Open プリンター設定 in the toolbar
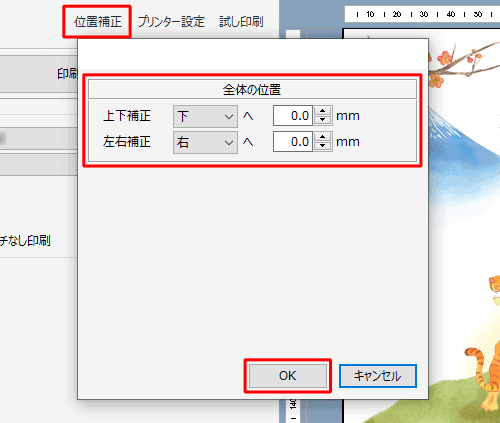 (x=171, y=22)
